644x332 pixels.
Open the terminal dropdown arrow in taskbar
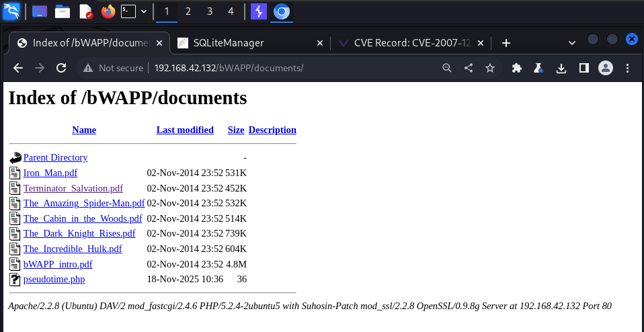[145, 11]
